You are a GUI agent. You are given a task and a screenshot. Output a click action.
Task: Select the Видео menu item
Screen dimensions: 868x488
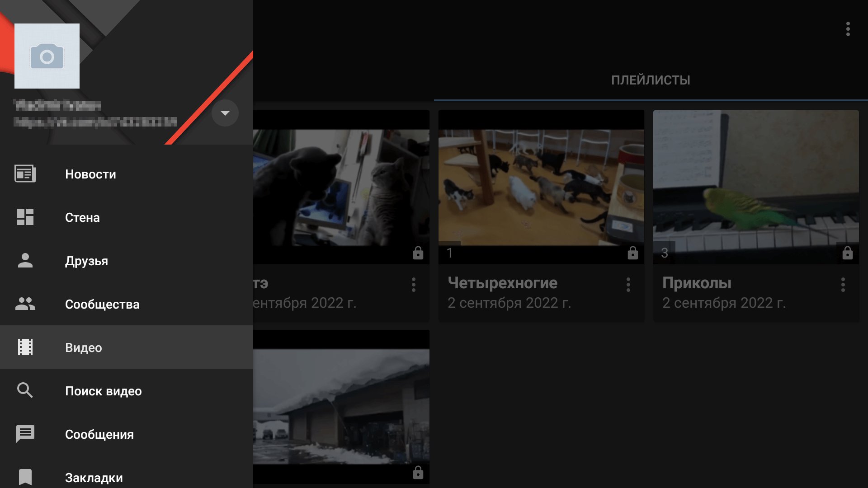click(x=84, y=347)
